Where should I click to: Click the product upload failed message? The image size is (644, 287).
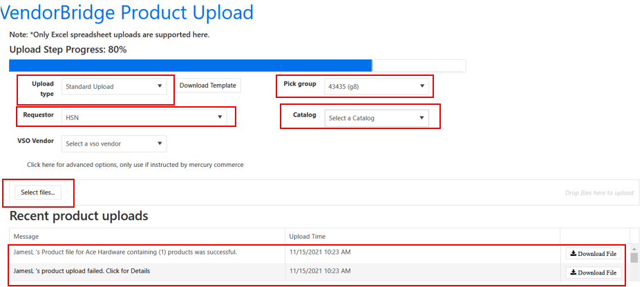coord(82,271)
